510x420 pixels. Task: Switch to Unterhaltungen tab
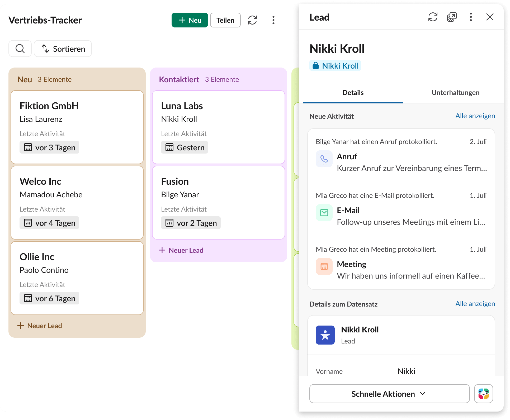click(455, 93)
